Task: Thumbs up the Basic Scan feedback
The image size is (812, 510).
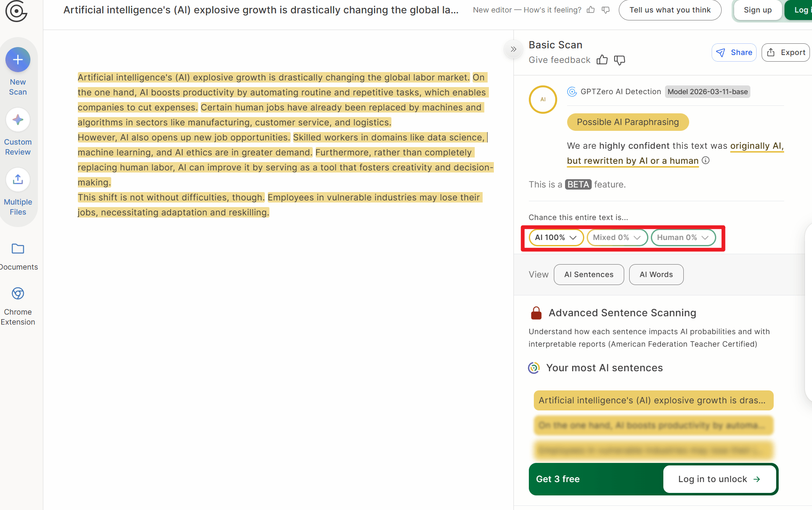Action: coord(602,60)
